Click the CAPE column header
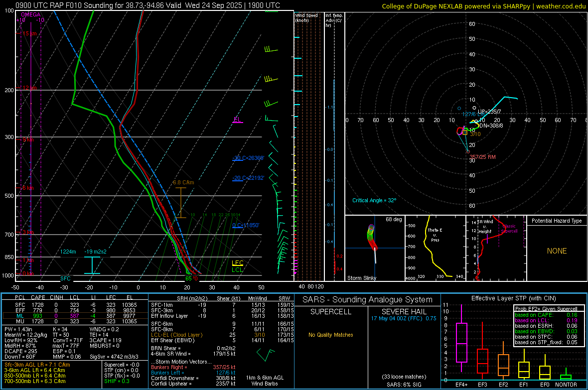Image resolution: width=588 pixels, height=390 pixels. click(38, 298)
